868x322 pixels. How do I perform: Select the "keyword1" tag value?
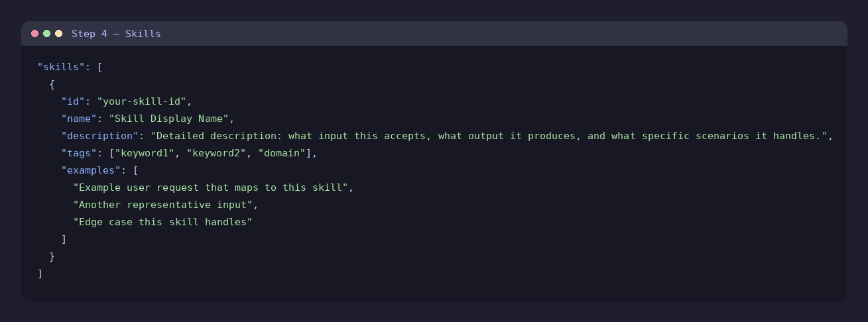(x=145, y=153)
